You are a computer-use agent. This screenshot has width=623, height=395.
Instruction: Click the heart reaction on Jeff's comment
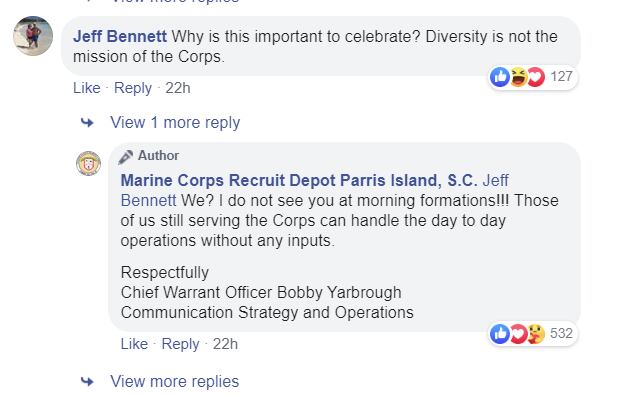pyautogui.click(x=536, y=77)
